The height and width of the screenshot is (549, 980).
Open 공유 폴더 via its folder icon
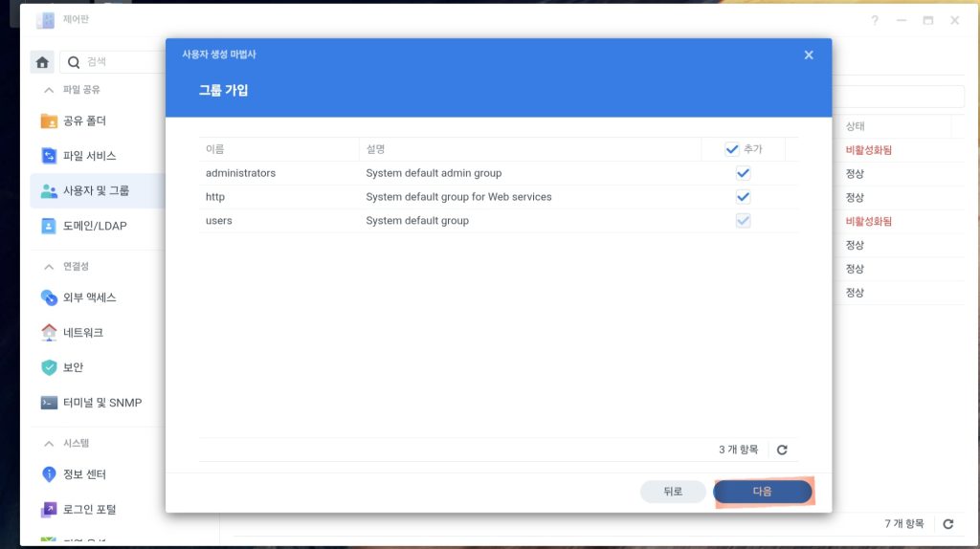tap(49, 121)
